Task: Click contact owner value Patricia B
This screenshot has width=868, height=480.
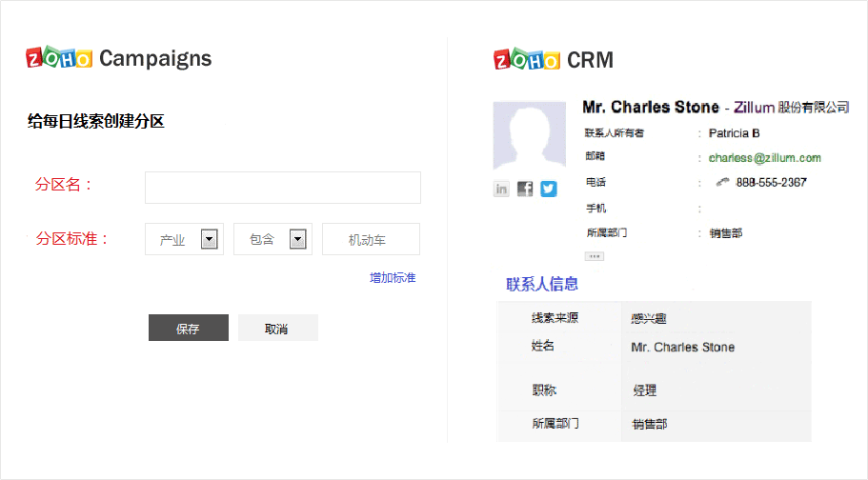Action: tap(734, 133)
